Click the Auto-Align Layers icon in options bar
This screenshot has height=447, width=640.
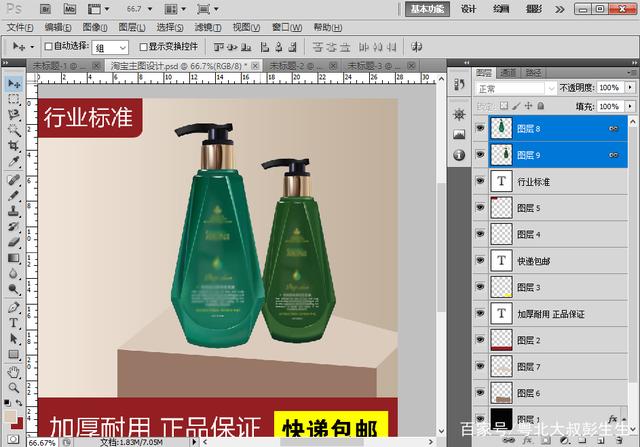416,47
